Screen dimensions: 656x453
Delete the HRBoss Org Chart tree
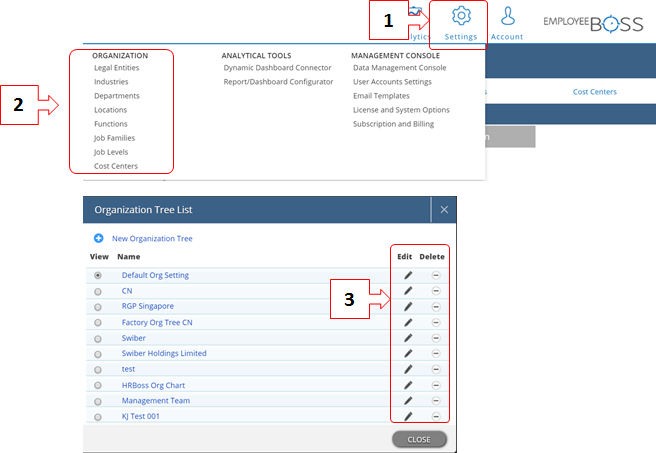click(x=436, y=385)
